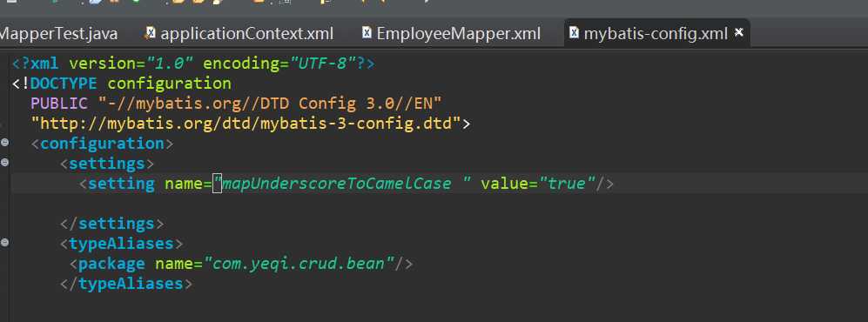
Task: Click the mybatis-3-config.dtd URL string
Action: 246,124
